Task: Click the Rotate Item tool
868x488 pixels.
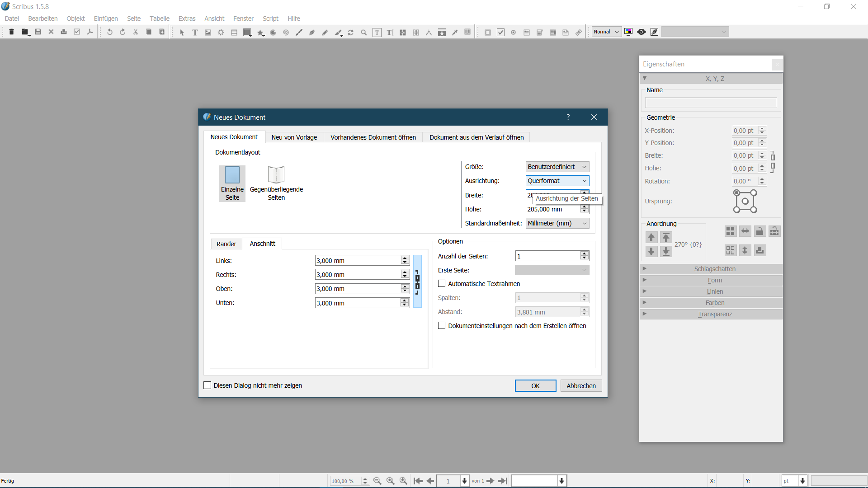Action: tap(351, 32)
